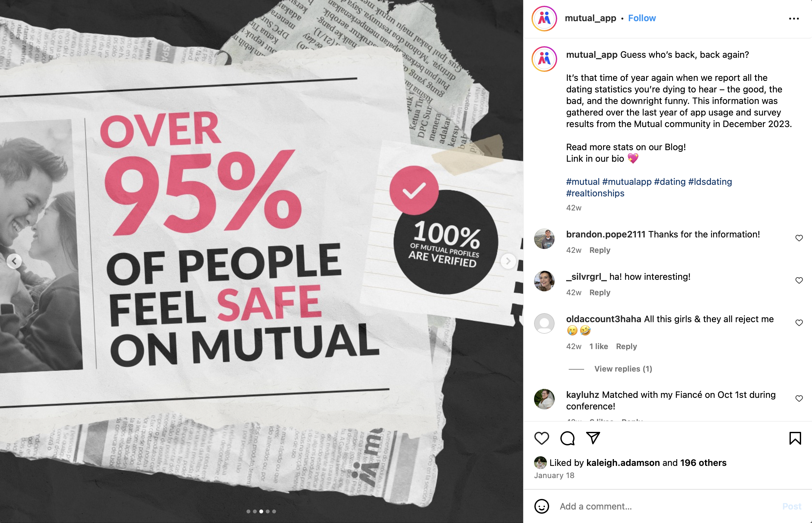Like brandon.pope2111's comment
This screenshot has height=523, width=812.
799,238
